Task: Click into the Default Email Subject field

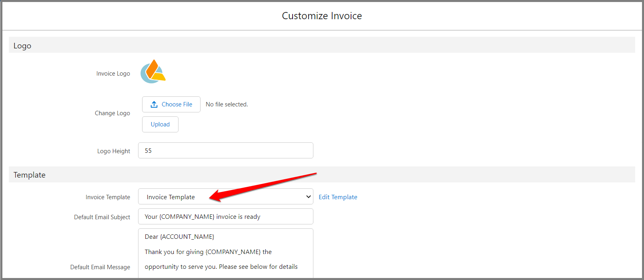Action: pyautogui.click(x=225, y=217)
